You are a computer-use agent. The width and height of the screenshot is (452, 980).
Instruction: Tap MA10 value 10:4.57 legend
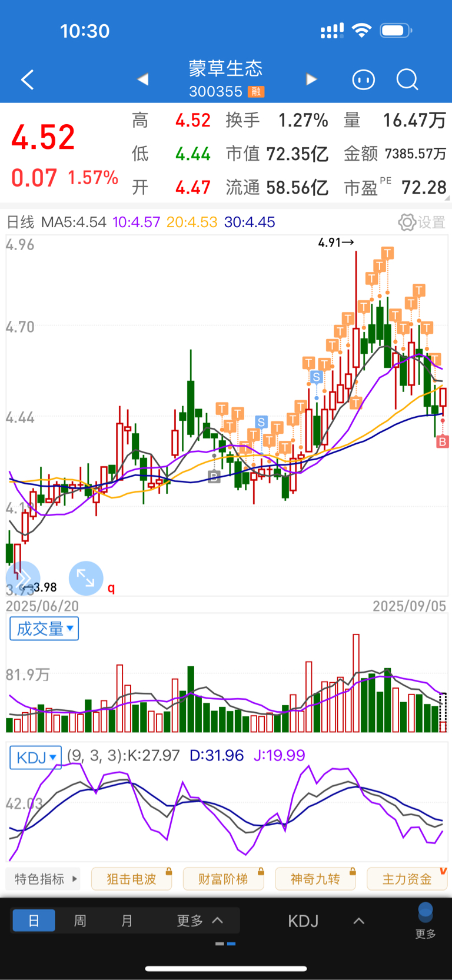pyautogui.click(x=137, y=222)
